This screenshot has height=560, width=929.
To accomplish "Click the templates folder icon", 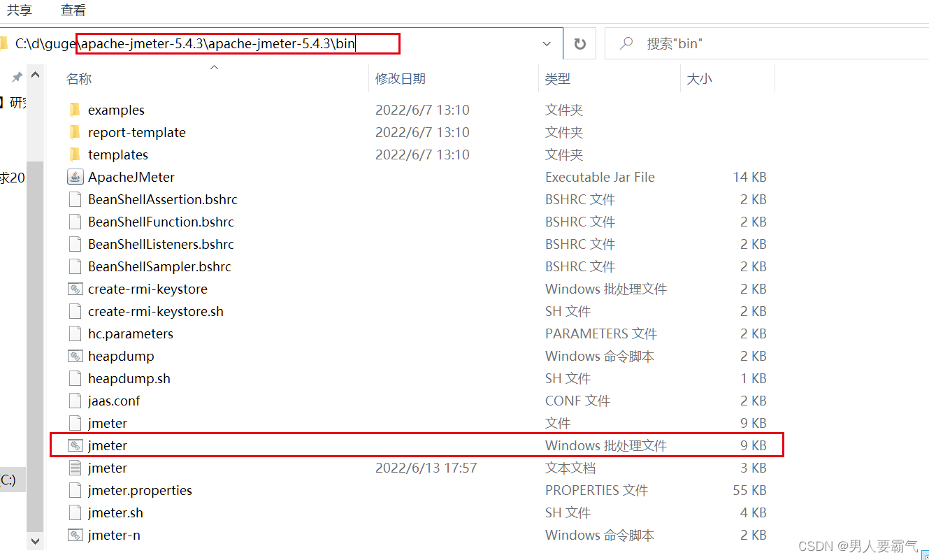I will [75, 155].
